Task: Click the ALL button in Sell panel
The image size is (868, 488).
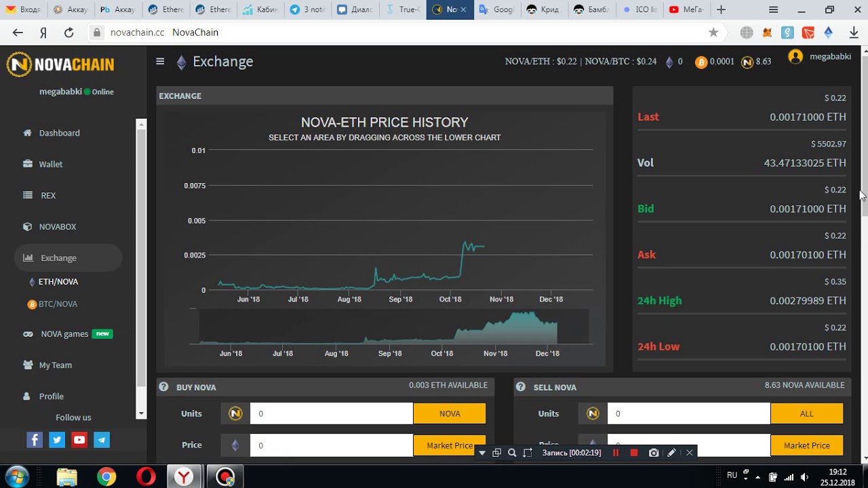Action: click(x=807, y=413)
